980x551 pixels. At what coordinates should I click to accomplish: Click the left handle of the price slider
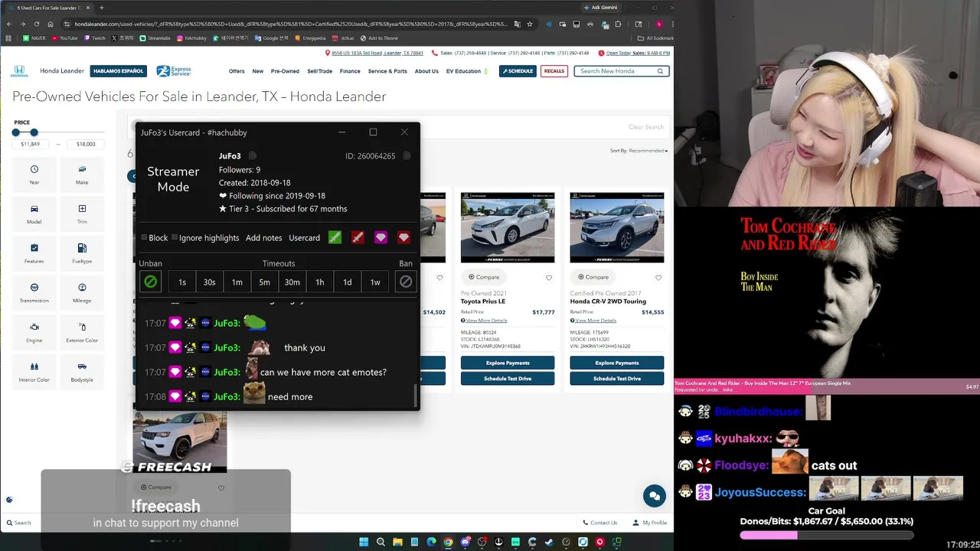[x=16, y=132]
